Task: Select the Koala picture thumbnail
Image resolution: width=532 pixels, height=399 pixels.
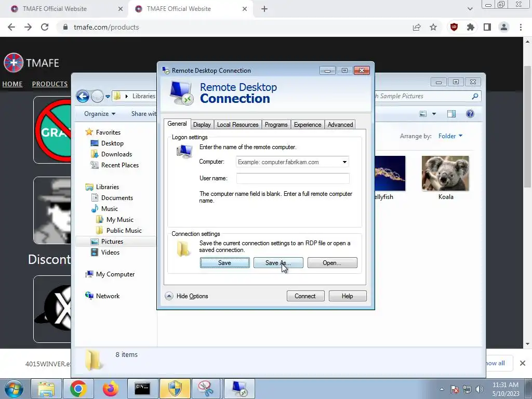Action: pyautogui.click(x=445, y=174)
